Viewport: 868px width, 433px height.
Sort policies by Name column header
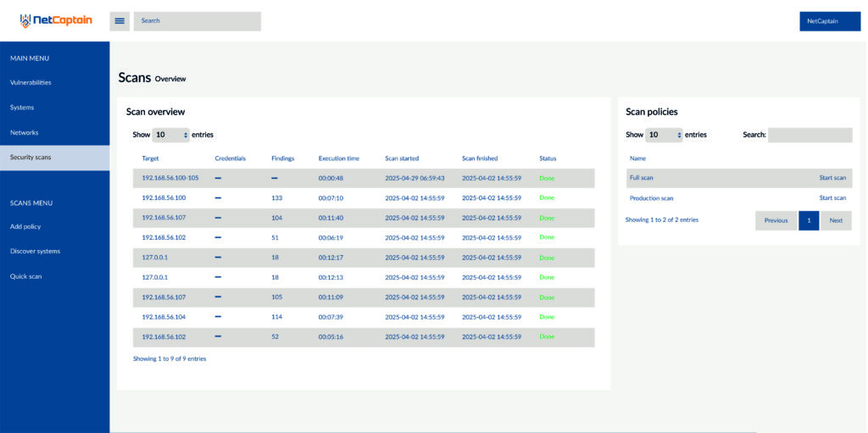[x=637, y=158]
